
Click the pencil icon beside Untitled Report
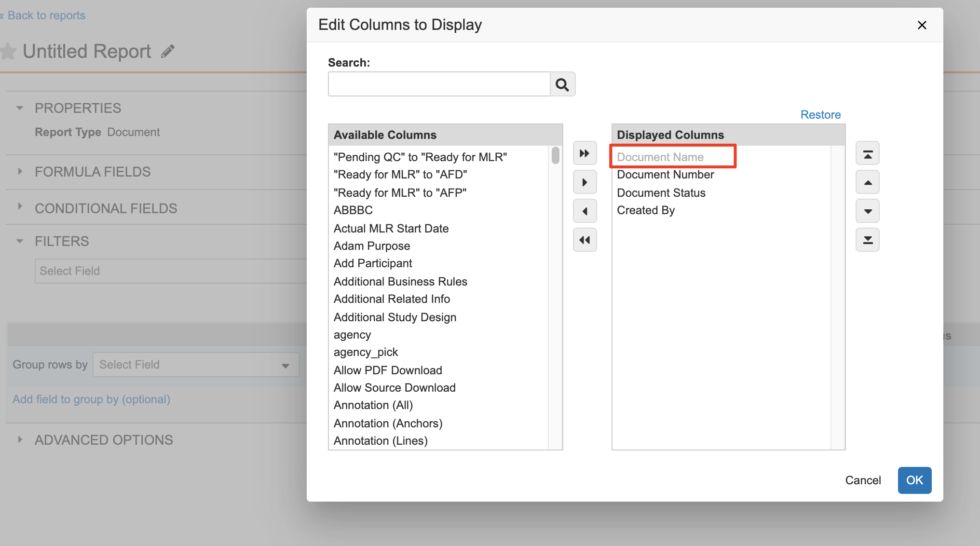(167, 51)
